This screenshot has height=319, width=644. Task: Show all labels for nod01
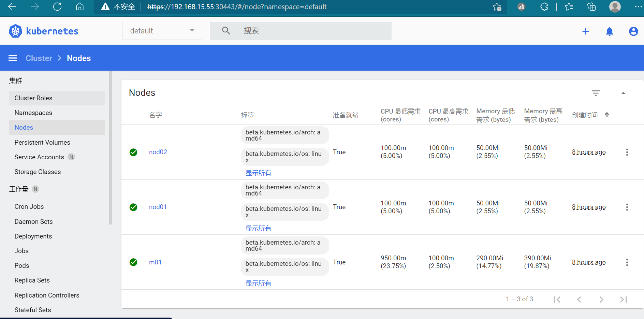pyautogui.click(x=258, y=228)
